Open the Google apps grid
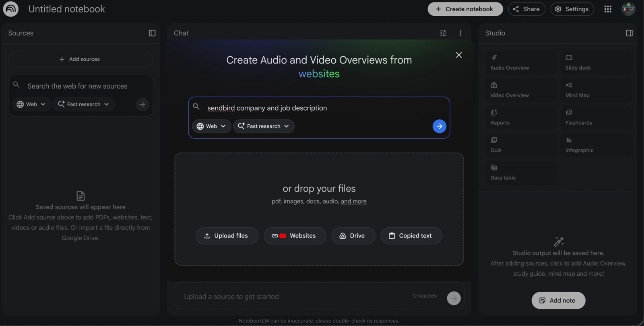The width and height of the screenshot is (644, 326). [x=608, y=9]
